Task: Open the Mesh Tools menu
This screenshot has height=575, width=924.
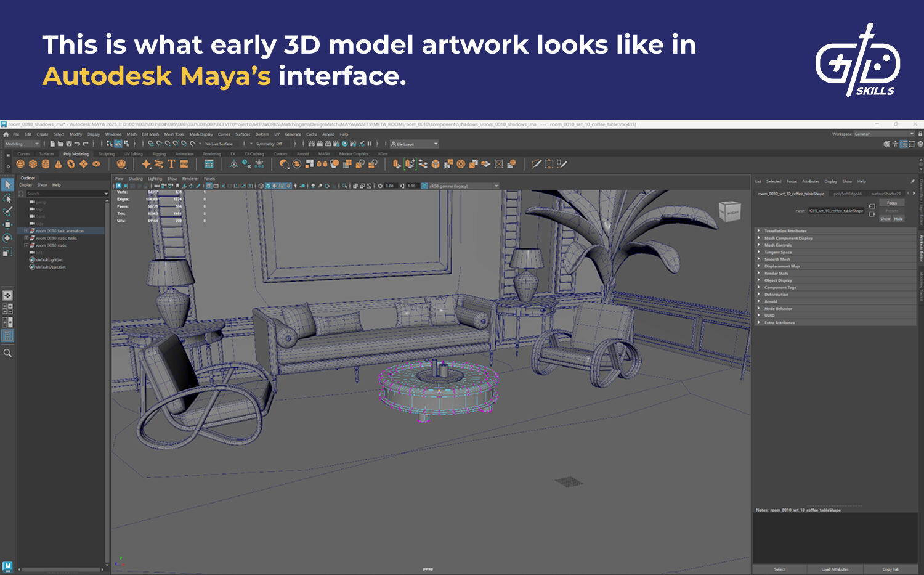Action: 174,134
